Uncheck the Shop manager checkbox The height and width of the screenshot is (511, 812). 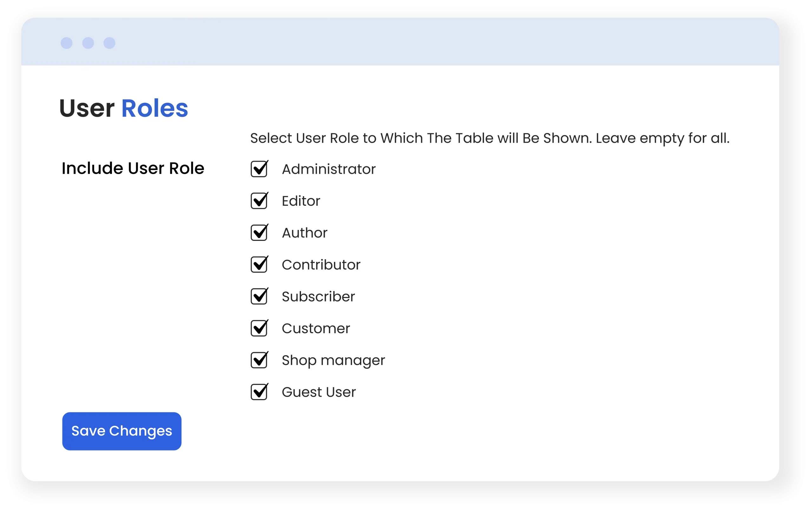point(259,360)
